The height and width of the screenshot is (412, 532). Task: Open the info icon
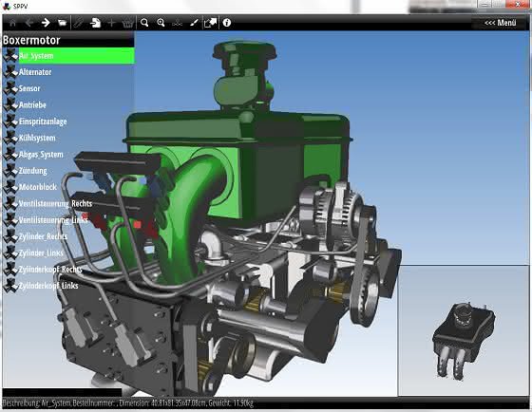click(227, 23)
